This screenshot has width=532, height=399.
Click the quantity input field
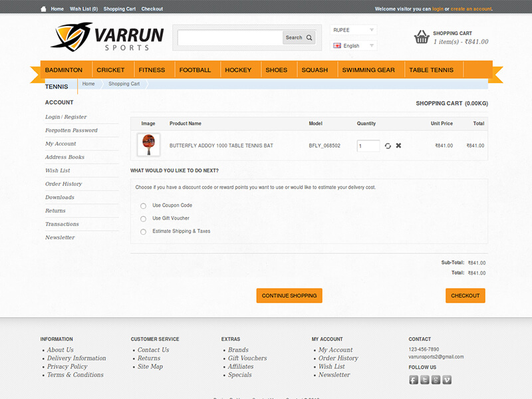[x=368, y=146]
